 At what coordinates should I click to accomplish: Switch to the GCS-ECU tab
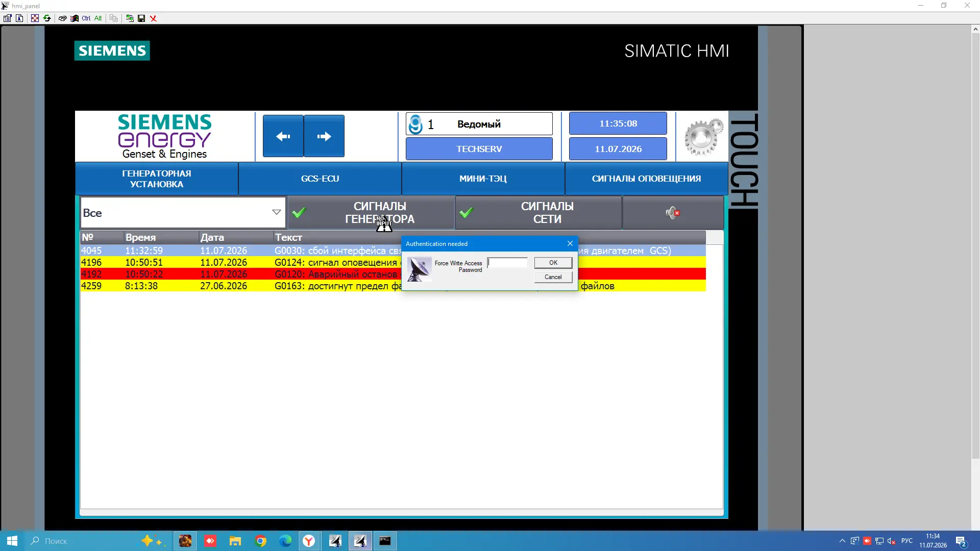(320, 179)
